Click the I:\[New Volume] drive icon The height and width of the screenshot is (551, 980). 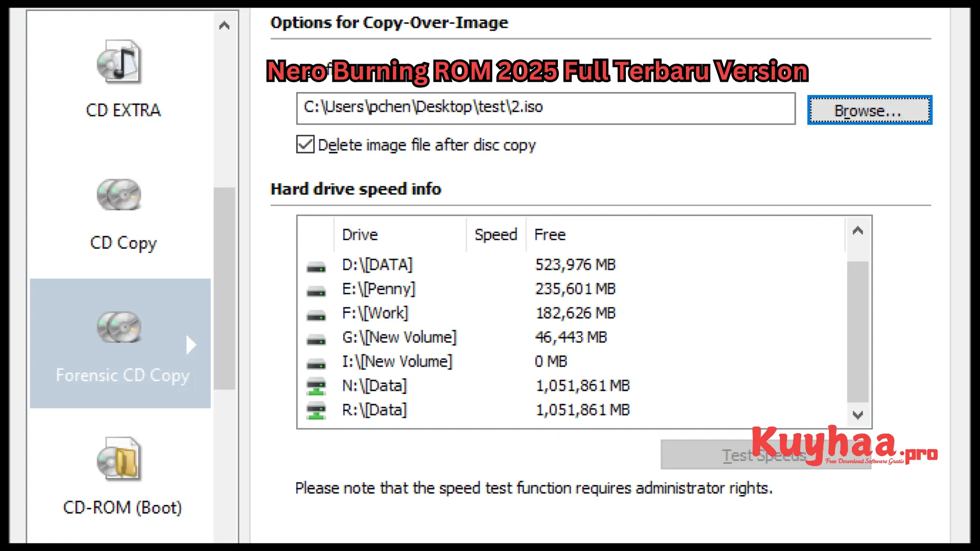pos(316,364)
